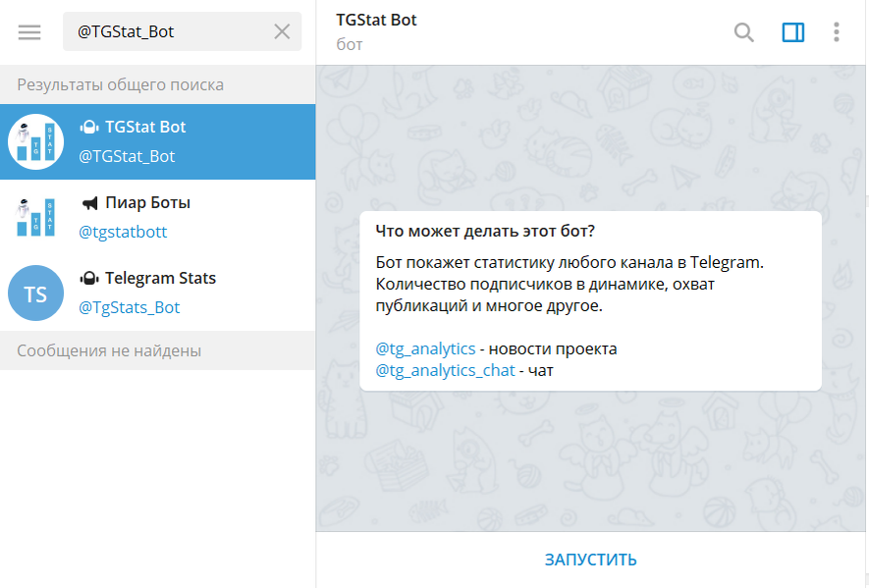This screenshot has height=588, width=869.
Task: Click the ЗАПУСТИТЬ start button
Action: (591, 560)
